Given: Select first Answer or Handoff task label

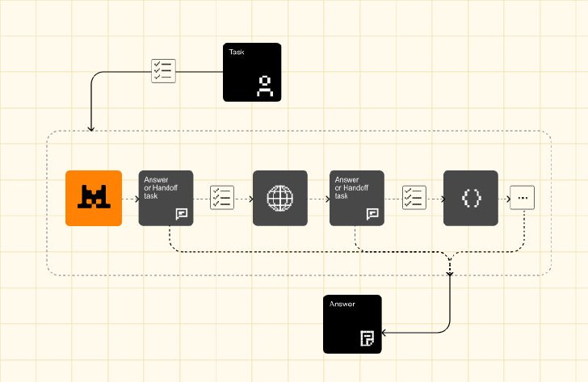Looking at the screenshot, I should [161, 188].
